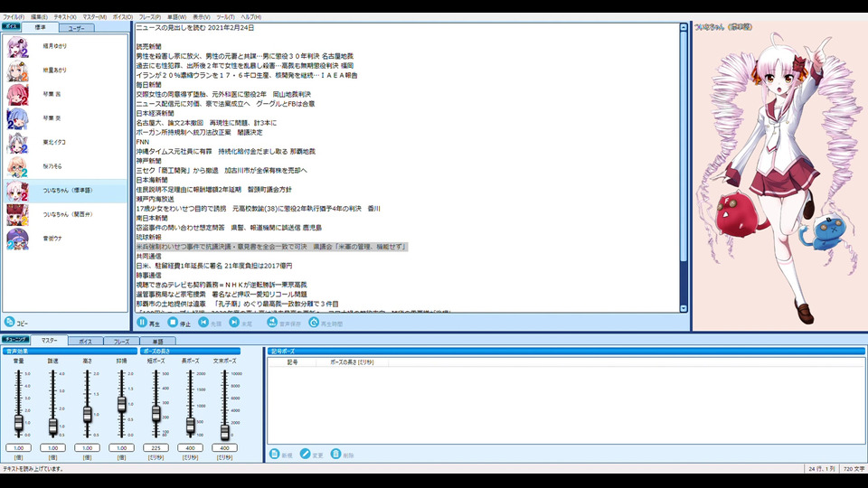Screen dimensions: 868x488
Task: Select ついなちゃん（関西弁） voice avatar
Action: point(17,215)
